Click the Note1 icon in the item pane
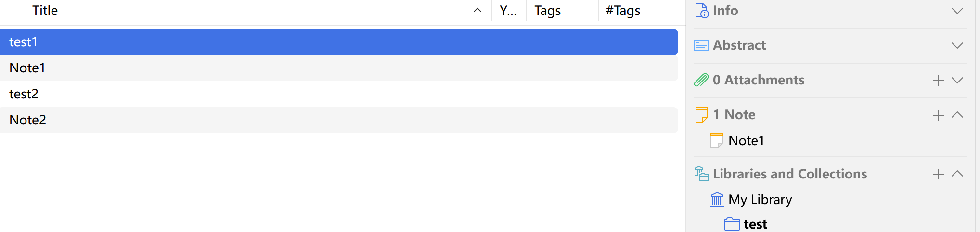This screenshot has width=980, height=232. [x=717, y=140]
